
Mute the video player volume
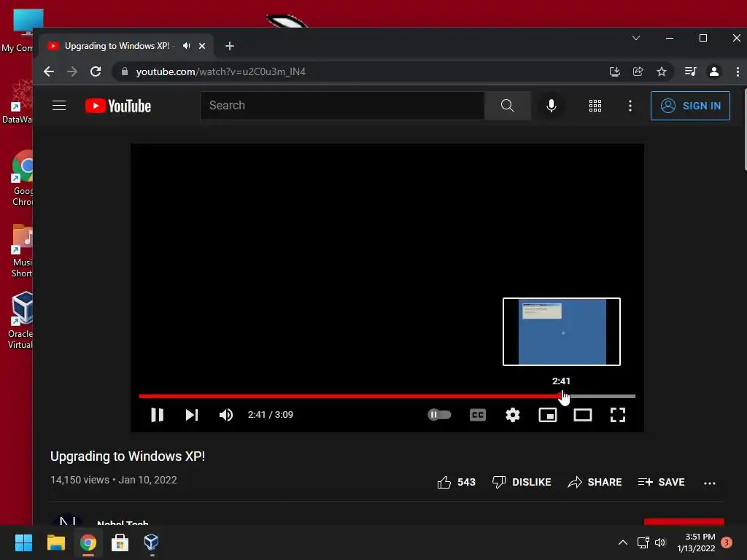coord(226,415)
